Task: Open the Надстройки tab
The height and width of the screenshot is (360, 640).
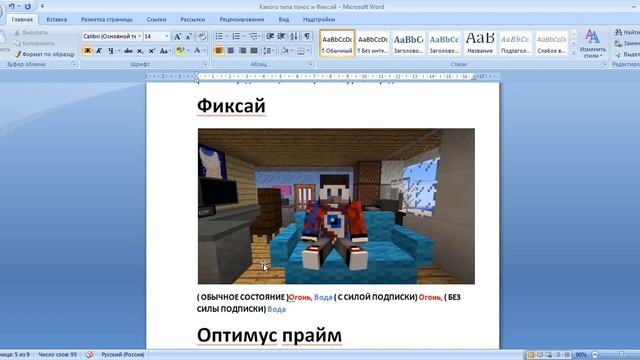Action: [319, 19]
